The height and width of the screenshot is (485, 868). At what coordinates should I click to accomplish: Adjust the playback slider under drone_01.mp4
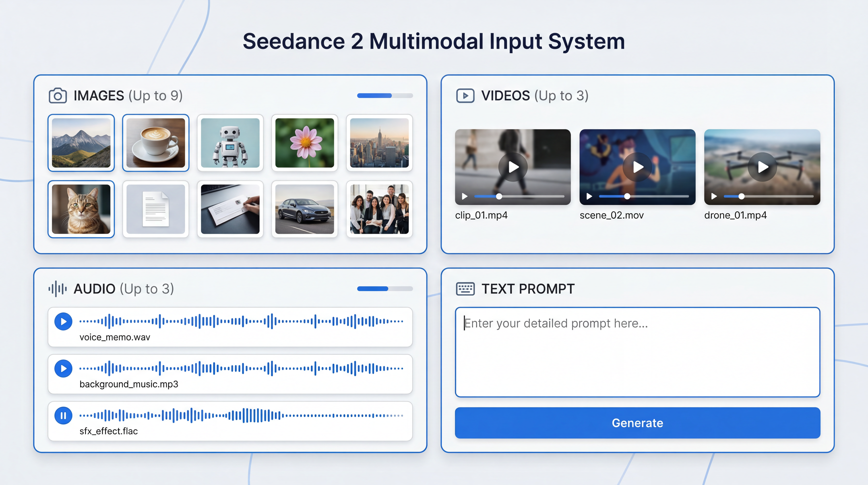click(x=742, y=196)
